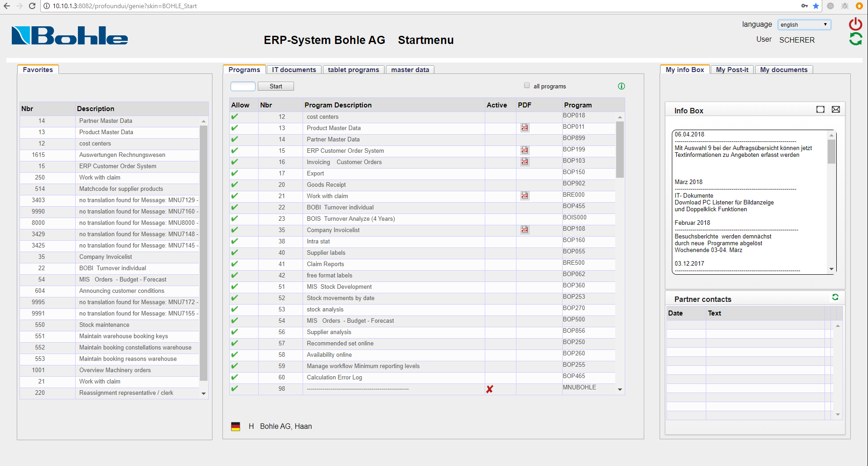The height and width of the screenshot is (466, 868).
Task: Click the Bohle logo
Action: (x=70, y=35)
